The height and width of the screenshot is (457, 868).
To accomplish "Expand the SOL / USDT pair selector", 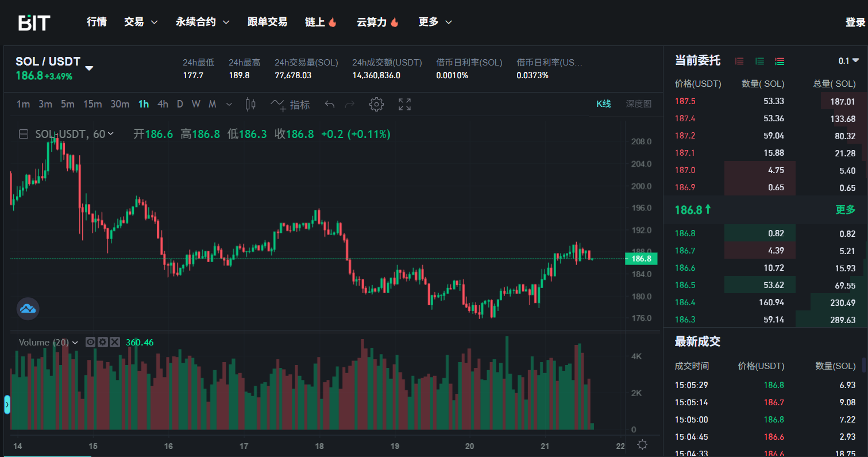I will (89, 68).
